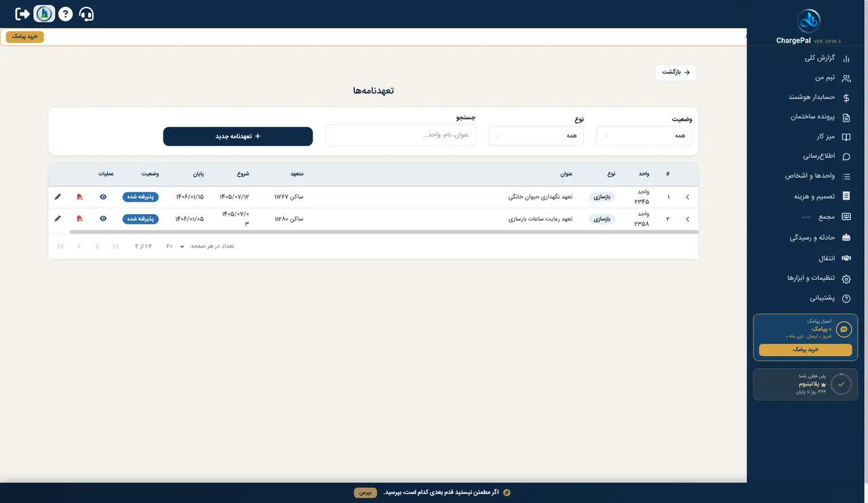Click the title text تعهد نگهداری حیوان خانگی
The image size is (868, 503).
tap(540, 197)
